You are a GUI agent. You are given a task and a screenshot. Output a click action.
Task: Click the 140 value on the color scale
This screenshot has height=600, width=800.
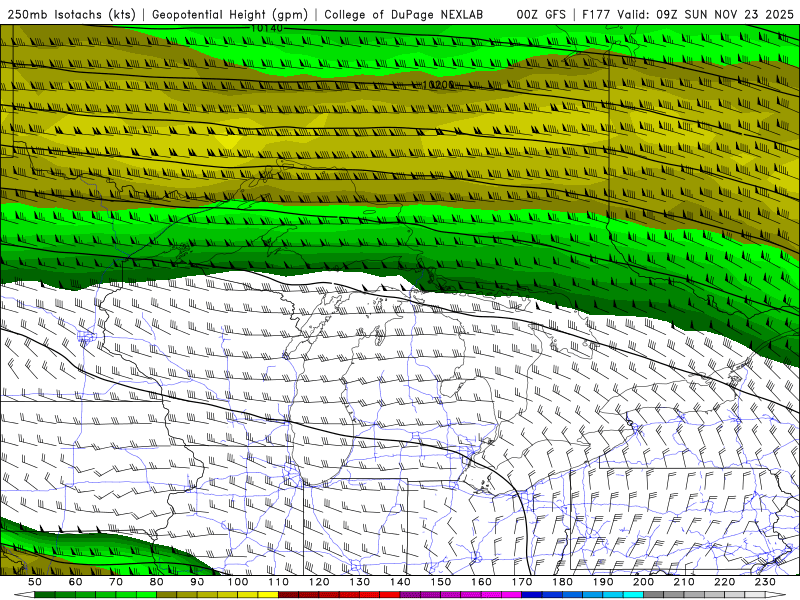pos(401,582)
